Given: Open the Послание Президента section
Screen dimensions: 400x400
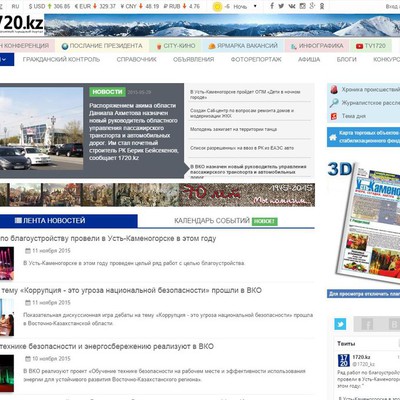Looking at the screenshot, I should coord(102,46).
